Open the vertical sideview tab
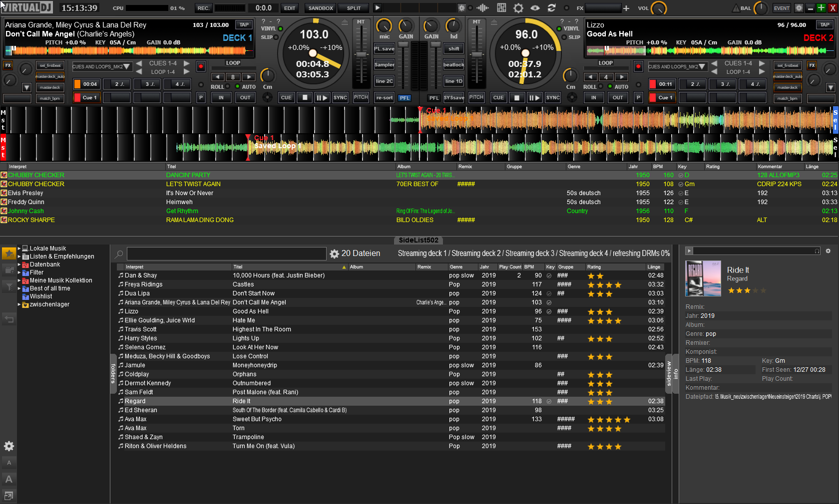This screenshot has width=839, height=504. click(669, 374)
